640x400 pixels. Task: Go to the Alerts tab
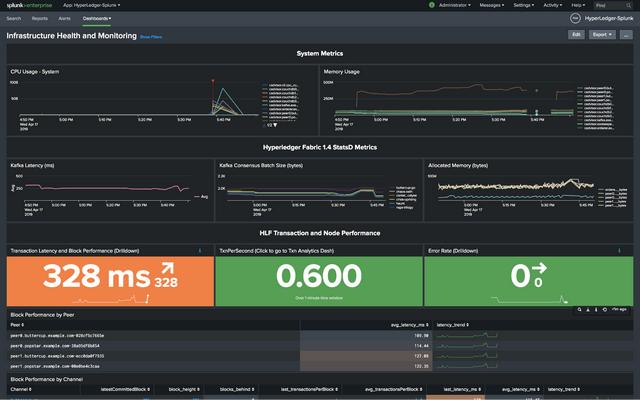tap(64, 18)
